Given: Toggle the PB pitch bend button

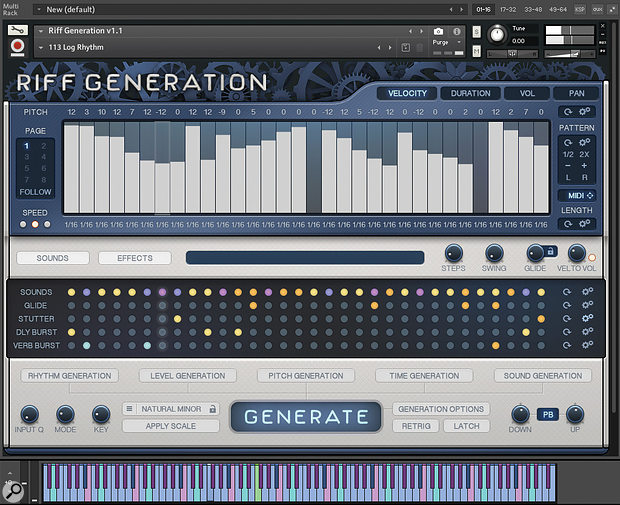Looking at the screenshot, I should click(548, 414).
